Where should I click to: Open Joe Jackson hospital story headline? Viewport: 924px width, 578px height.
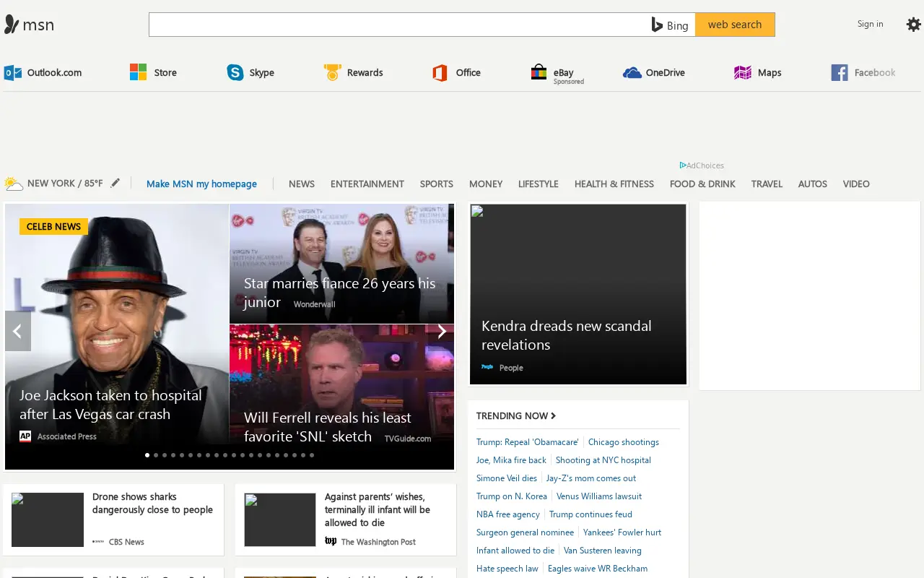pyautogui.click(x=110, y=405)
